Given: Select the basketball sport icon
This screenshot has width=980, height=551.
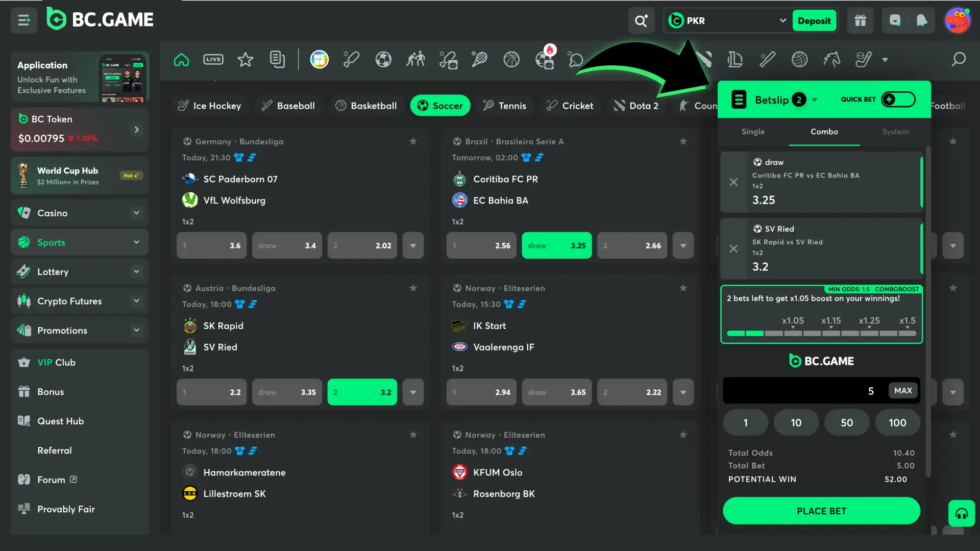Looking at the screenshot, I should [511, 60].
